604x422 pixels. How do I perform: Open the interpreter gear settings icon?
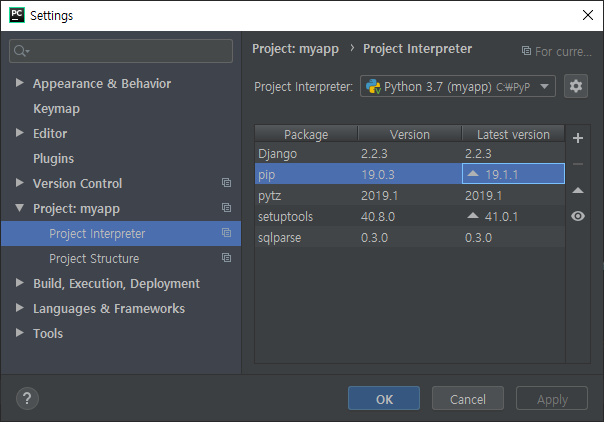click(575, 86)
